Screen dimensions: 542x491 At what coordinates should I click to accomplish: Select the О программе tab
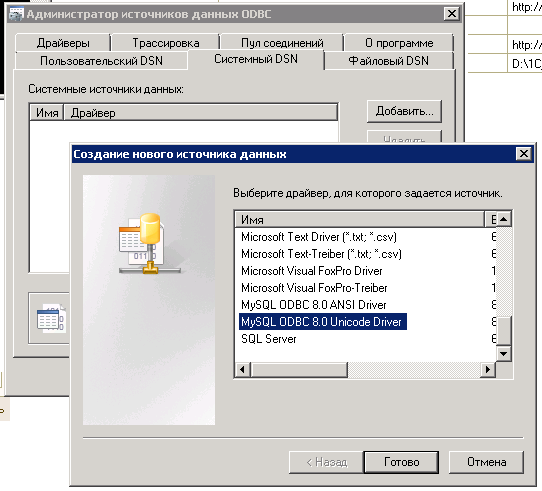pos(399,43)
